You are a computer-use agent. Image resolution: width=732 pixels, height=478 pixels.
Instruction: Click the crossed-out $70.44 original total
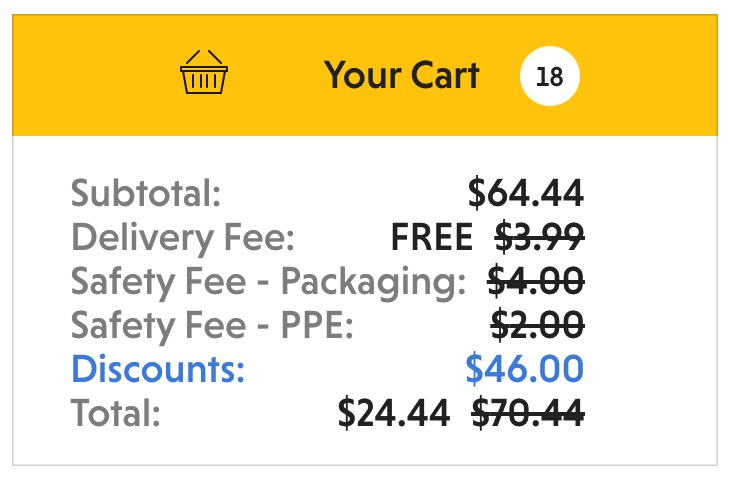point(526,413)
